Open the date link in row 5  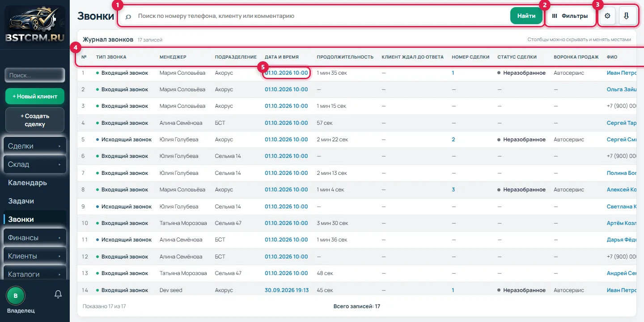pos(286,140)
